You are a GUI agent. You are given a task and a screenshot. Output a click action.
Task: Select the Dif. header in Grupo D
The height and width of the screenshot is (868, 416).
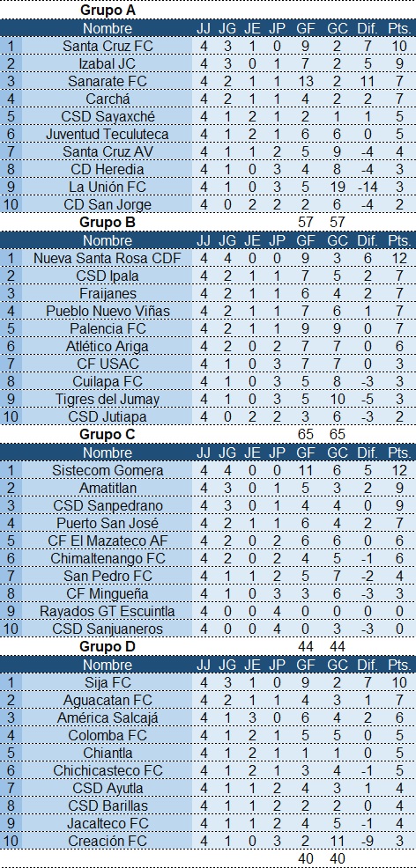tap(368, 665)
